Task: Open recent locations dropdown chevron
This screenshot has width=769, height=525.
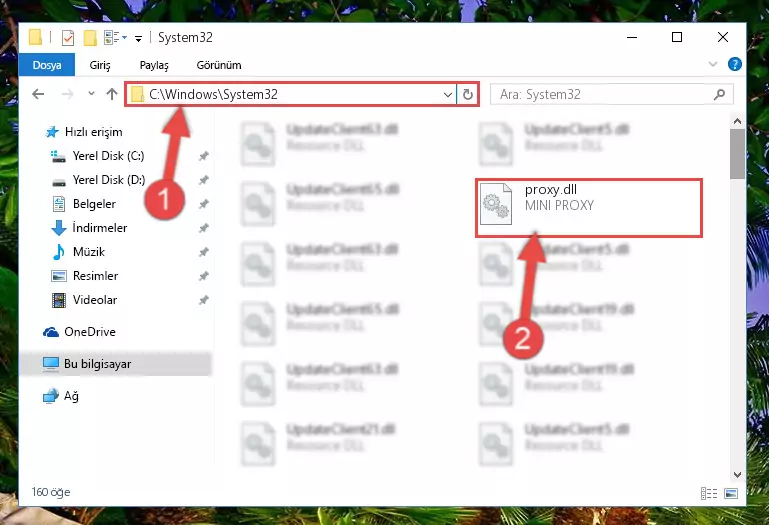Action: coord(91,93)
